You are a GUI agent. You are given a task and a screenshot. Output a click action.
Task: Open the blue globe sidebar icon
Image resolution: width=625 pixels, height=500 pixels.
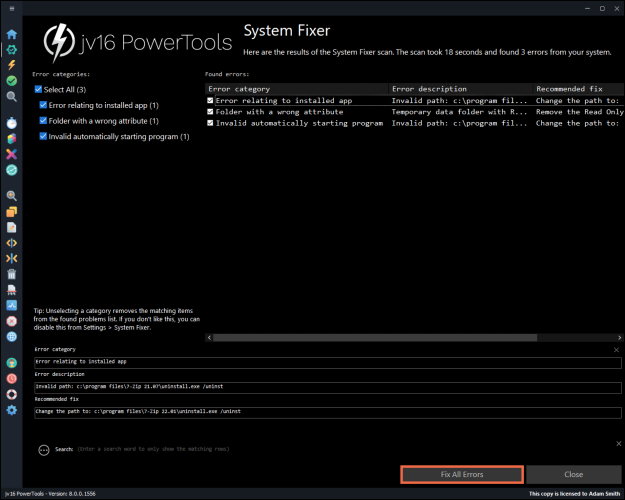click(x=12, y=337)
